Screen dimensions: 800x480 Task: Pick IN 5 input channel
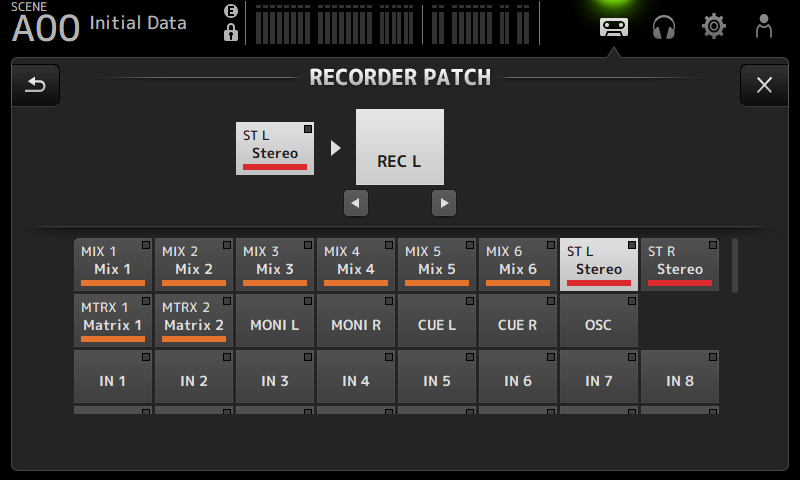pos(437,379)
